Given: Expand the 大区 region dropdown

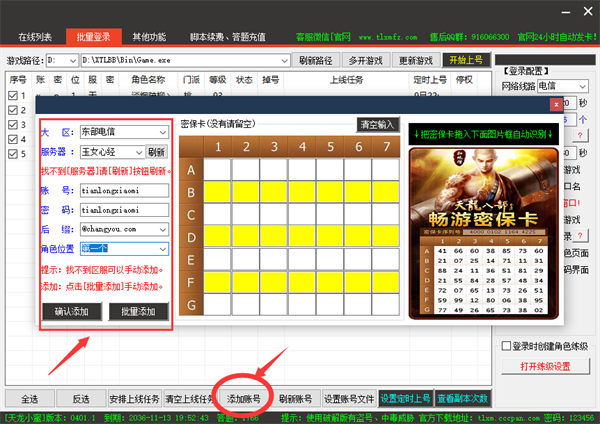Looking at the screenshot, I should click(x=162, y=132).
